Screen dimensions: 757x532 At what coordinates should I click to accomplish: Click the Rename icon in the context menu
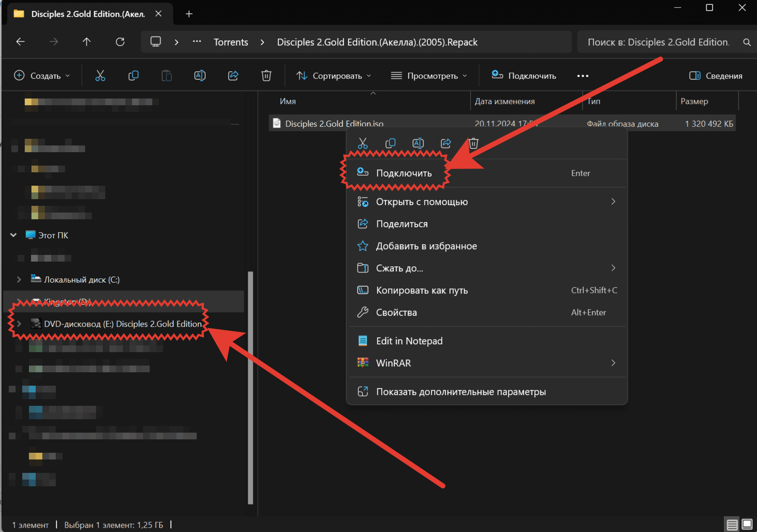[418, 143]
